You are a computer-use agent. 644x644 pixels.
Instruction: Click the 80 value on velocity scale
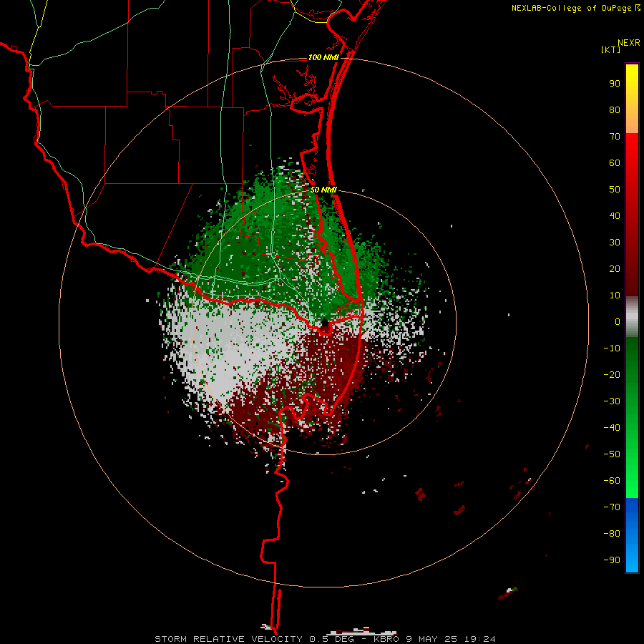tap(615, 109)
